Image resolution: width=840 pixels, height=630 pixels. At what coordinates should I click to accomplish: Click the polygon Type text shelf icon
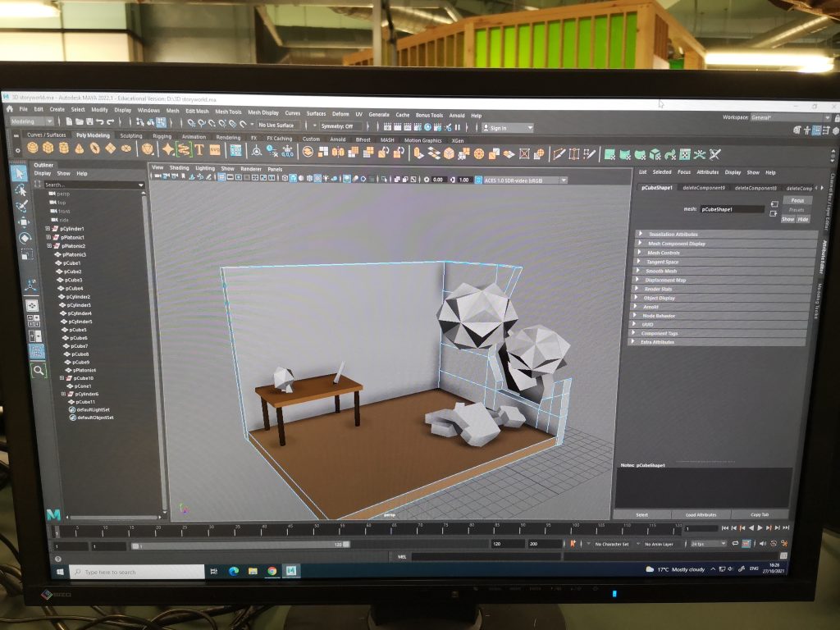(199, 150)
